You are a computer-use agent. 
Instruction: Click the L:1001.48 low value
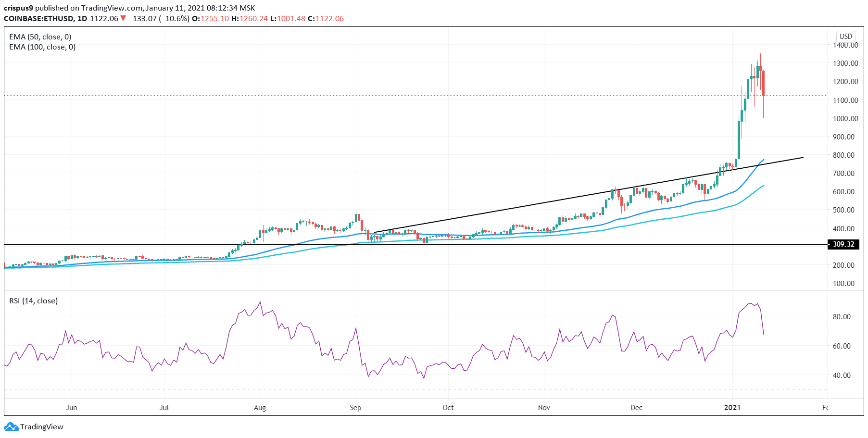288,18
